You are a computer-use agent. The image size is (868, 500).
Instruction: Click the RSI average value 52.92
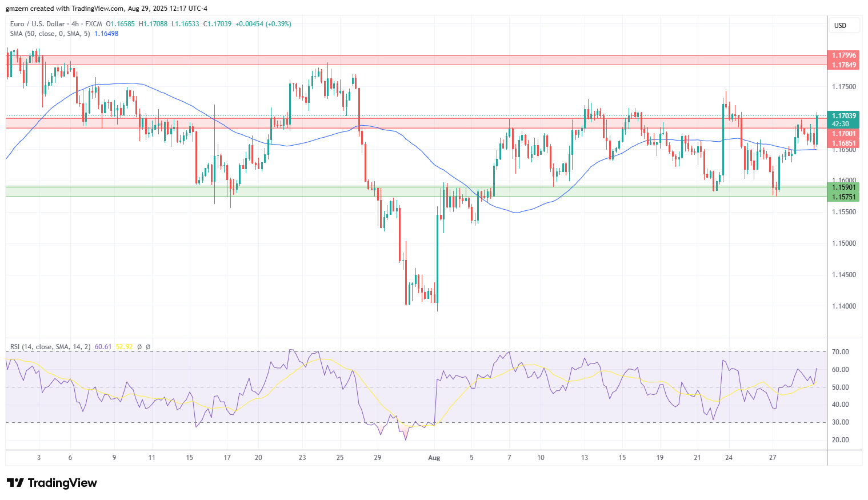pos(124,347)
